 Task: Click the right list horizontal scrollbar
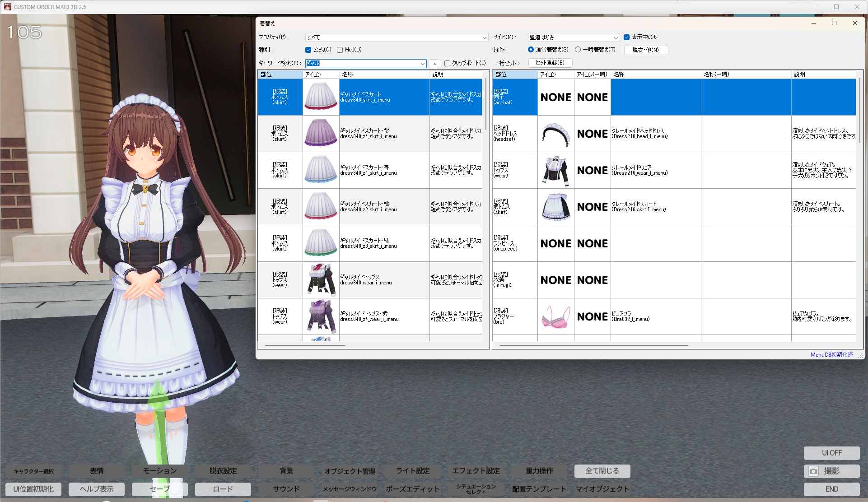(594, 345)
